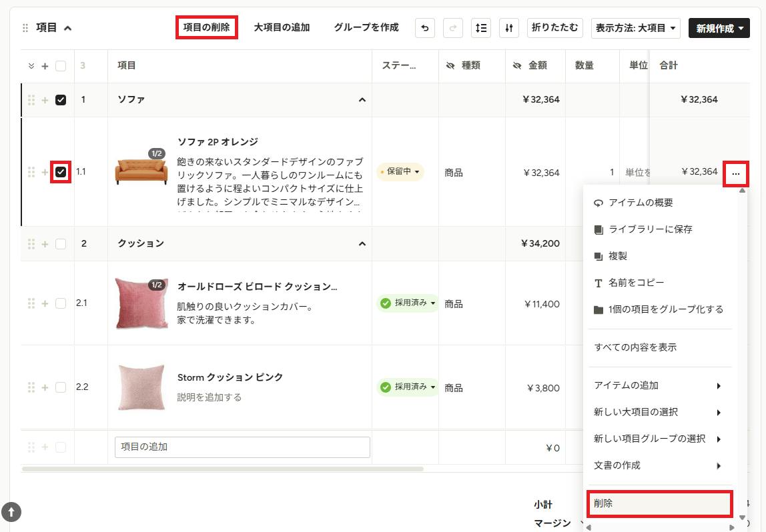Screen dimensions: 766x532
Task: Click the 大項目の追加 button
Action: coord(282,27)
